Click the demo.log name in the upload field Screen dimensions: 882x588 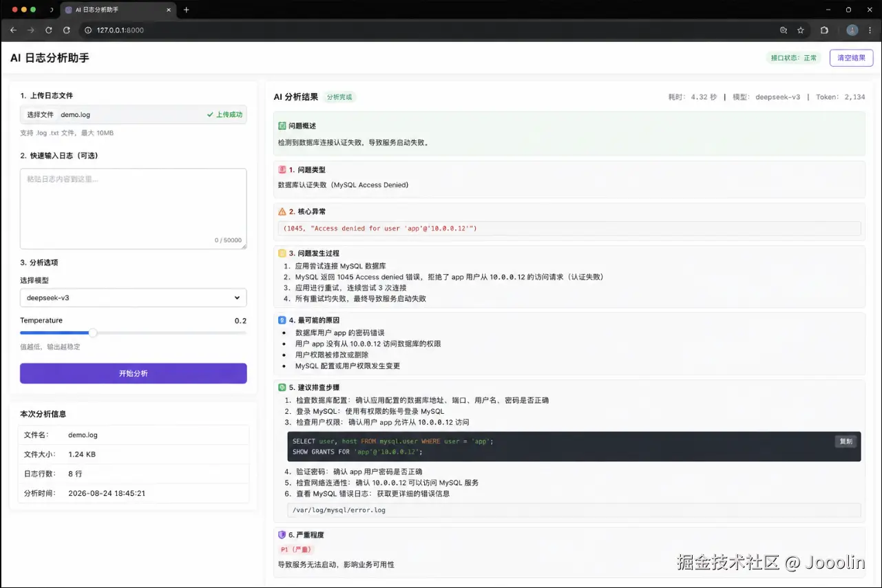click(75, 114)
